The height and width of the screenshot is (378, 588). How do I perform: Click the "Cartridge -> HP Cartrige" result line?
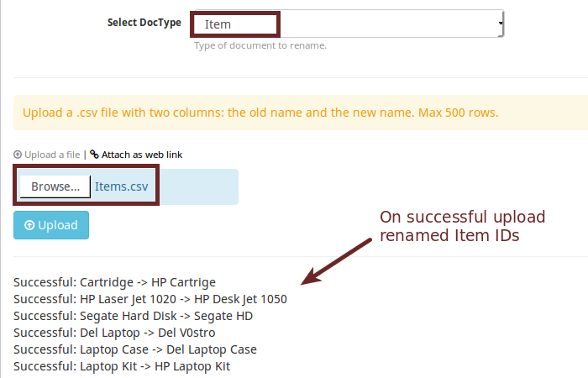point(114,282)
